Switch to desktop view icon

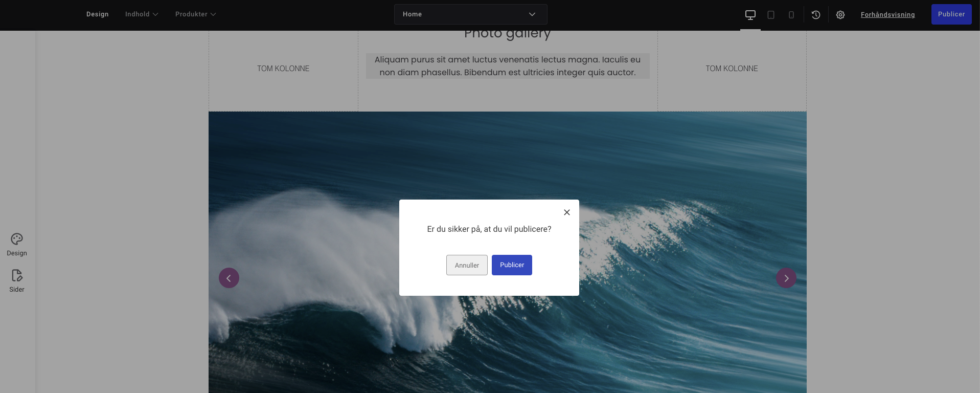[x=750, y=15]
